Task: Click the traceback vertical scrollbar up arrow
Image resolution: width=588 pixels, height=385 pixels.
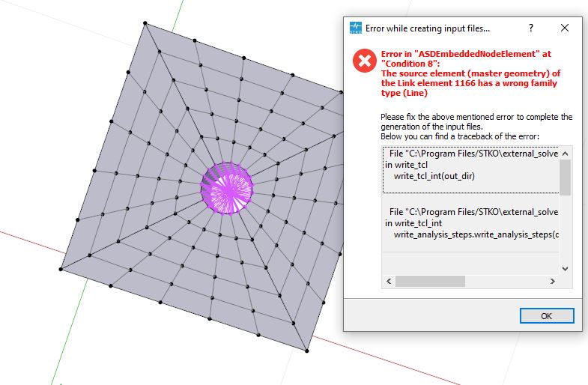Action: [x=565, y=154]
